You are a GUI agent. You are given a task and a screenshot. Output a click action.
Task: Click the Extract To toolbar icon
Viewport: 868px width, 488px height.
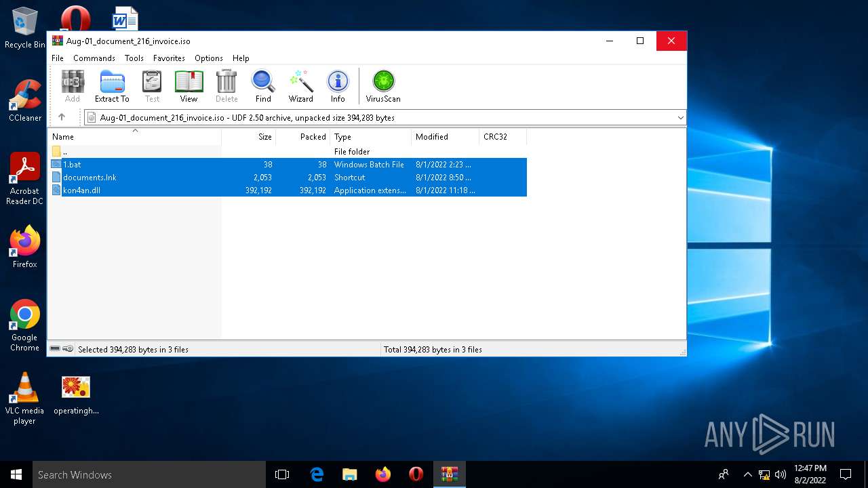112,86
